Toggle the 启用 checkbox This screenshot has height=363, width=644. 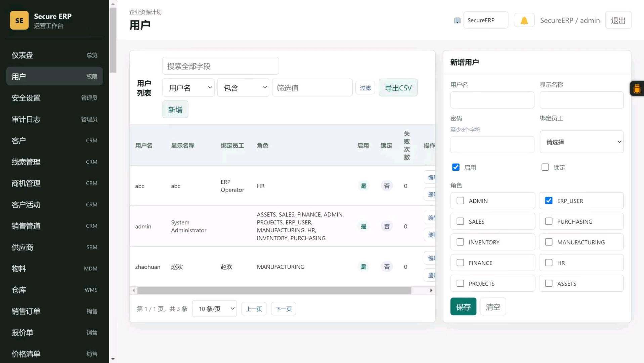(x=456, y=167)
